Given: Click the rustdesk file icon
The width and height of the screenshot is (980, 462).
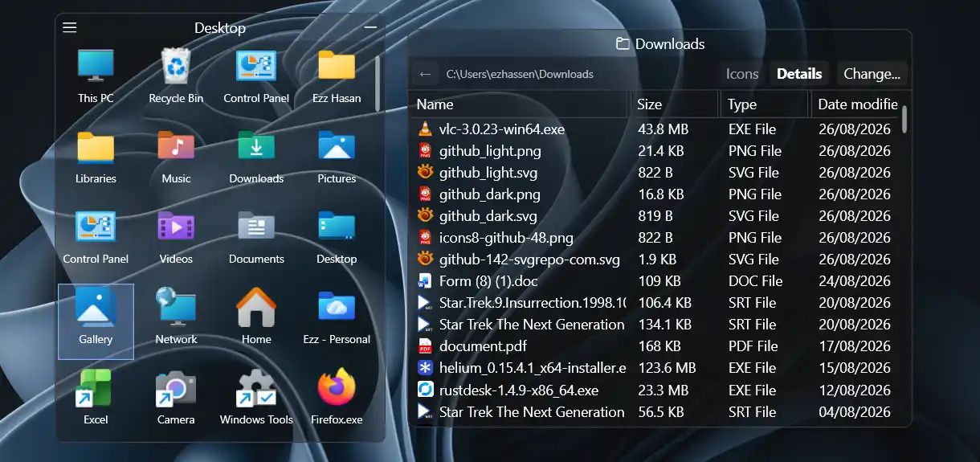Looking at the screenshot, I should [425, 390].
